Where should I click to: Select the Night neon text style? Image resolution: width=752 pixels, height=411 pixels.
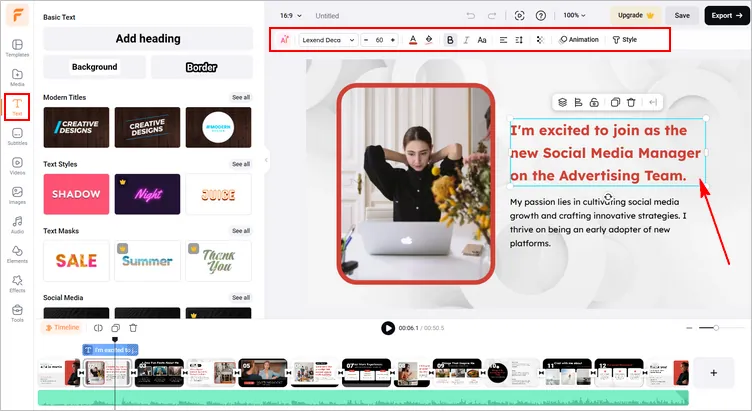click(147, 194)
